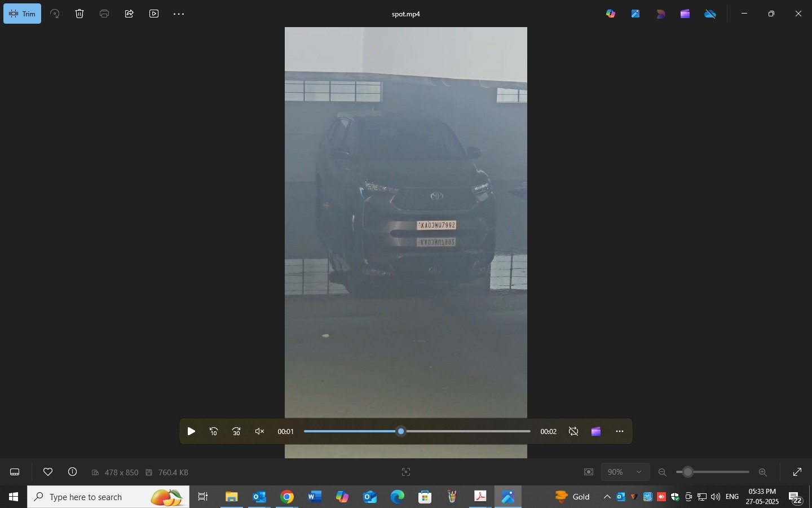Open the See more ellipsis menu in top toolbar

tap(179, 14)
